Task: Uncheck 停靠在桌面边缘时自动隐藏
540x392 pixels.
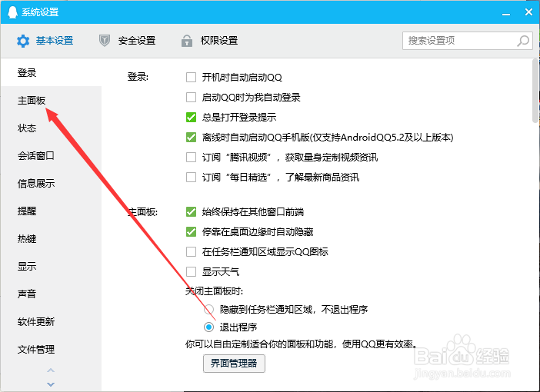Action: pyautogui.click(x=191, y=231)
